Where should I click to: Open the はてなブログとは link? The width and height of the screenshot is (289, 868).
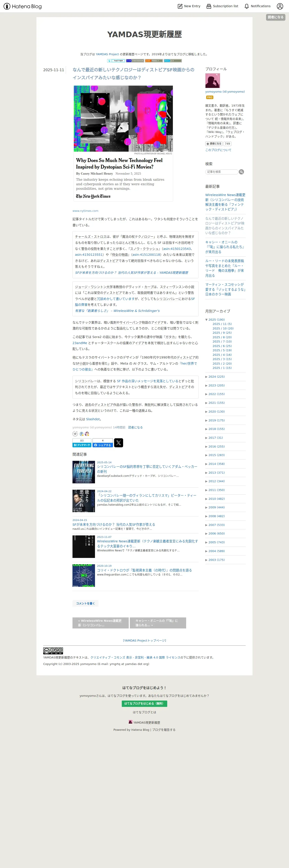pos(144,712)
